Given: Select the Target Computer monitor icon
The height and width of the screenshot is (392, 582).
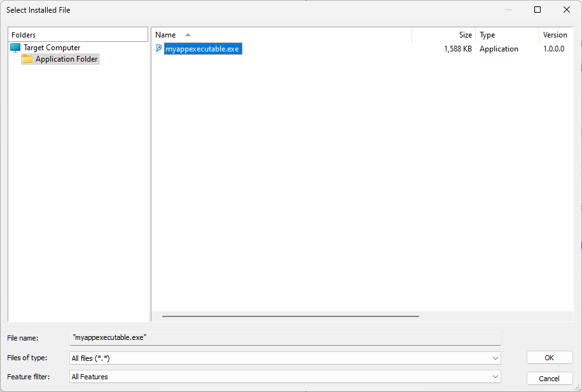Looking at the screenshot, I should click(x=15, y=48).
